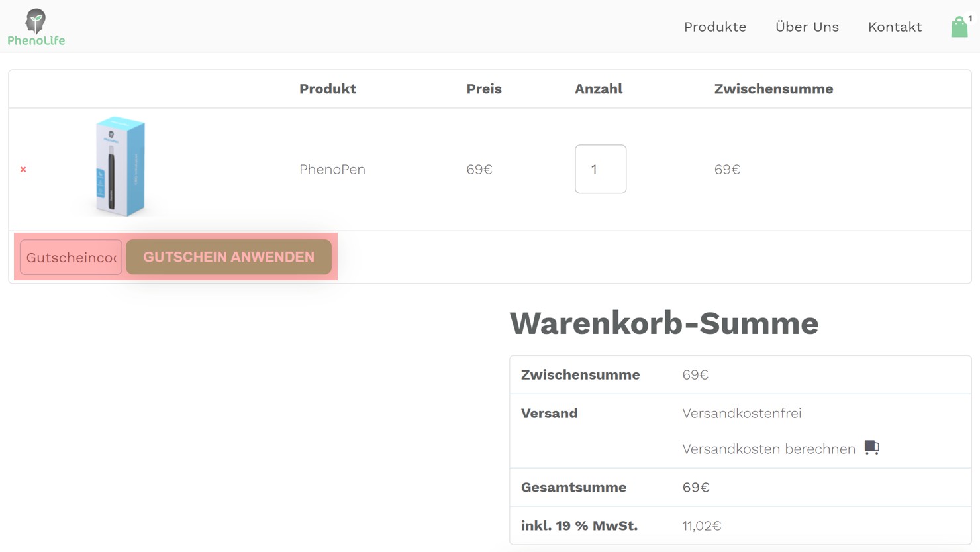Open the shopping bag cart icon
The height and width of the screenshot is (552, 980).
(x=959, y=27)
